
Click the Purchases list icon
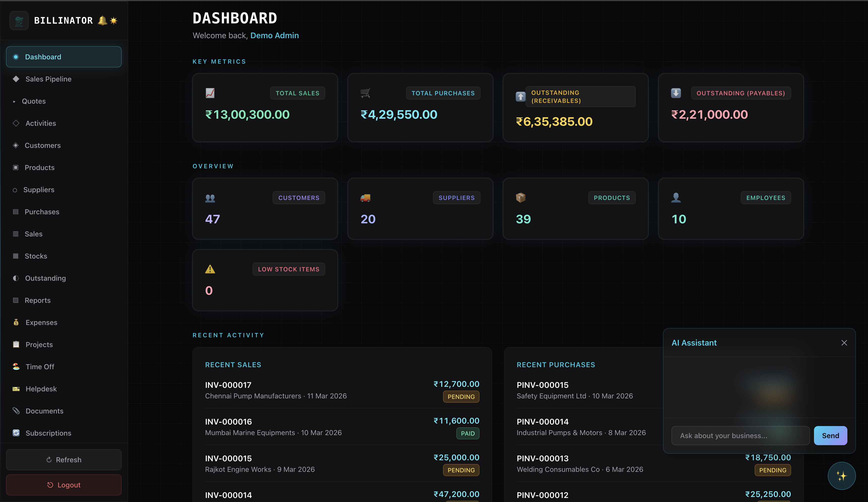[16, 211]
